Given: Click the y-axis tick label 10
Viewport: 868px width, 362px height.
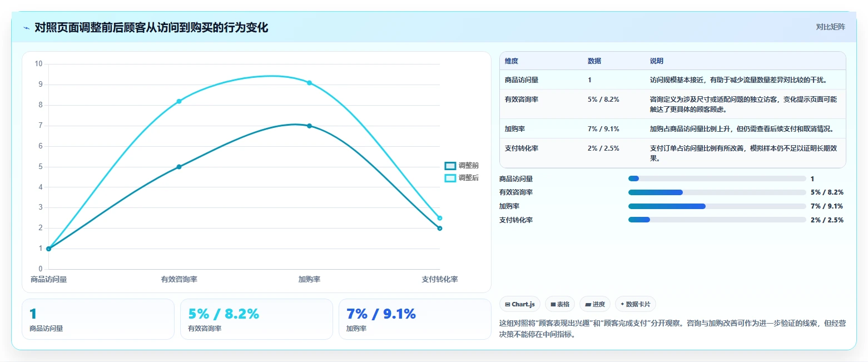Looking at the screenshot, I should coord(38,64).
